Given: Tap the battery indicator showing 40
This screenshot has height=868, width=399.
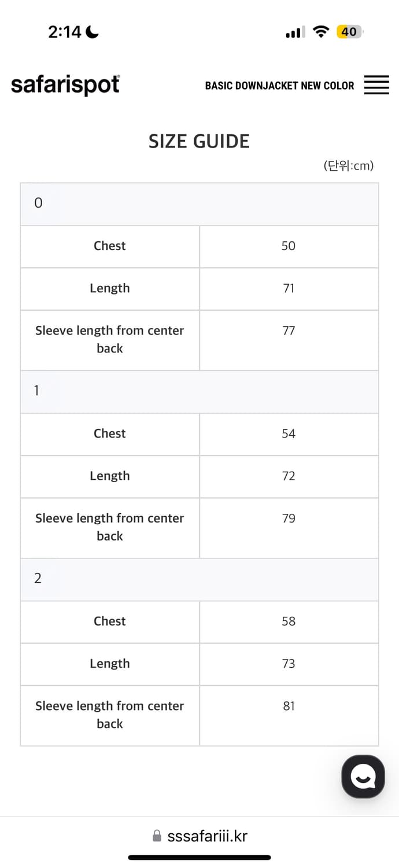Looking at the screenshot, I should point(349,32).
